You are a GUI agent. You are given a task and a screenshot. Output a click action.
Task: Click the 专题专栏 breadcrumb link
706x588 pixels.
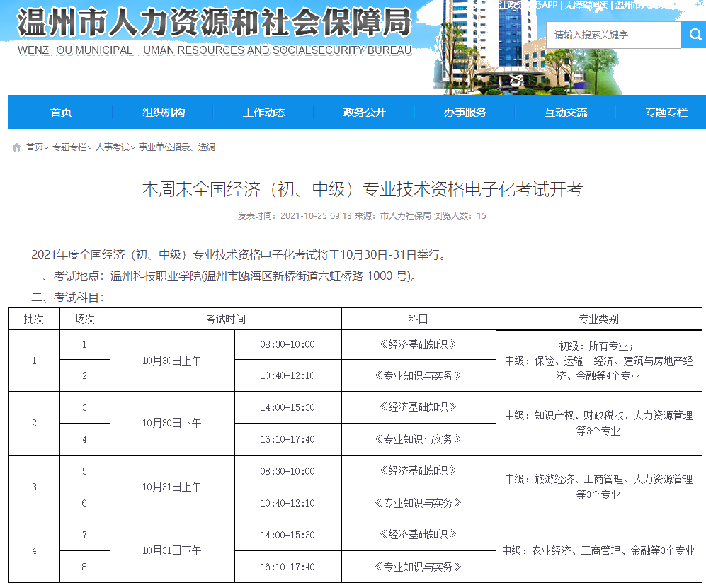(x=69, y=147)
